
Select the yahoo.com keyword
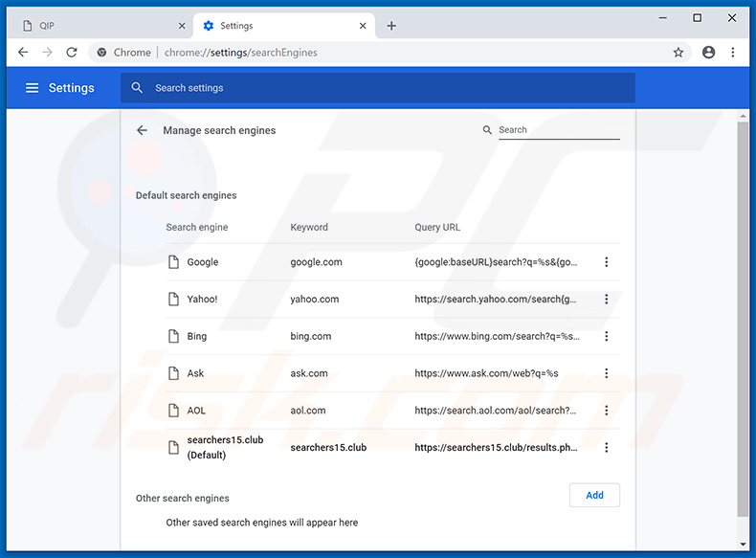click(x=314, y=299)
